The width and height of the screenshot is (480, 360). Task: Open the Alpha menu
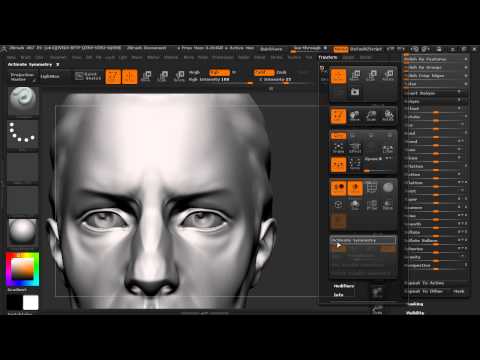(11, 57)
